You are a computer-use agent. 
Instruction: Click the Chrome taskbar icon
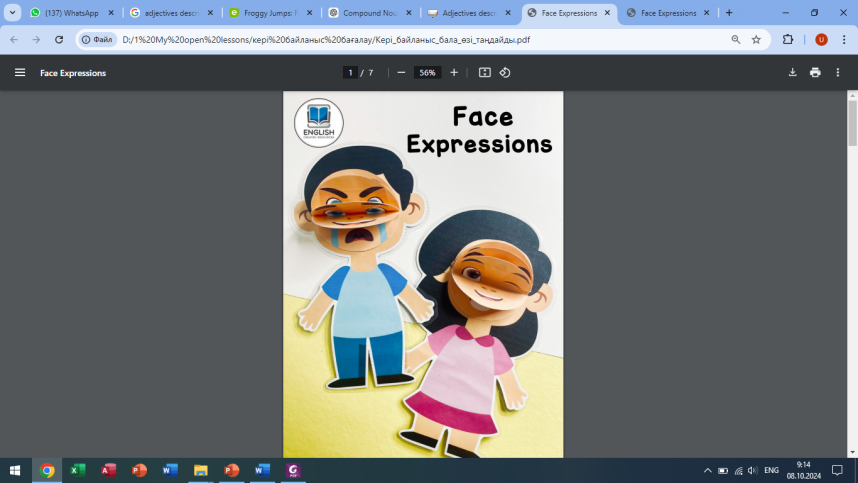[47, 470]
